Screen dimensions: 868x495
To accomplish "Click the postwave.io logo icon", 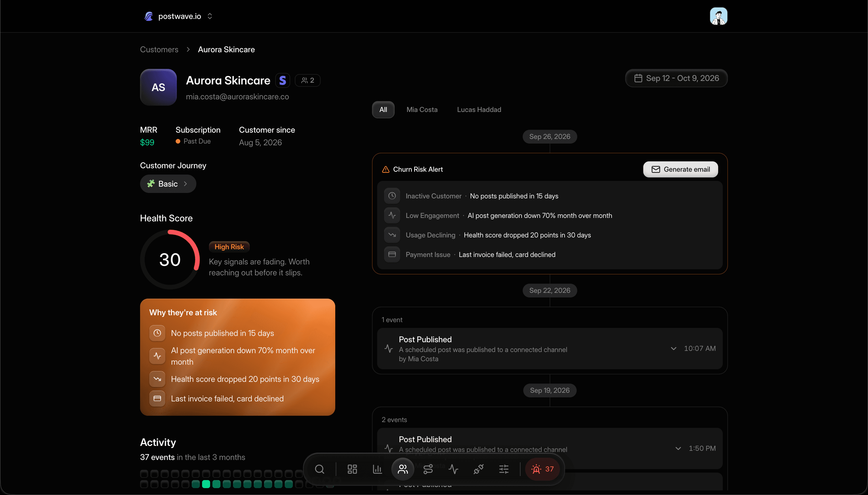I will coord(148,16).
